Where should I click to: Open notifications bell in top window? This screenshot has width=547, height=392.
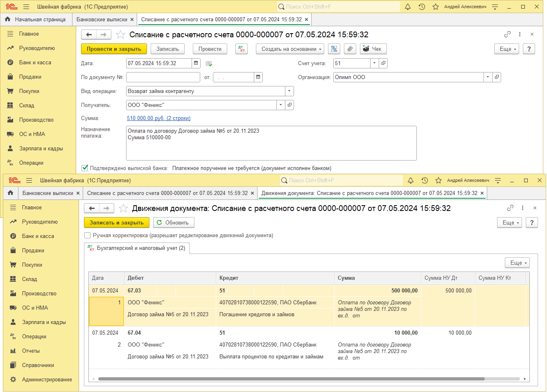408,7
